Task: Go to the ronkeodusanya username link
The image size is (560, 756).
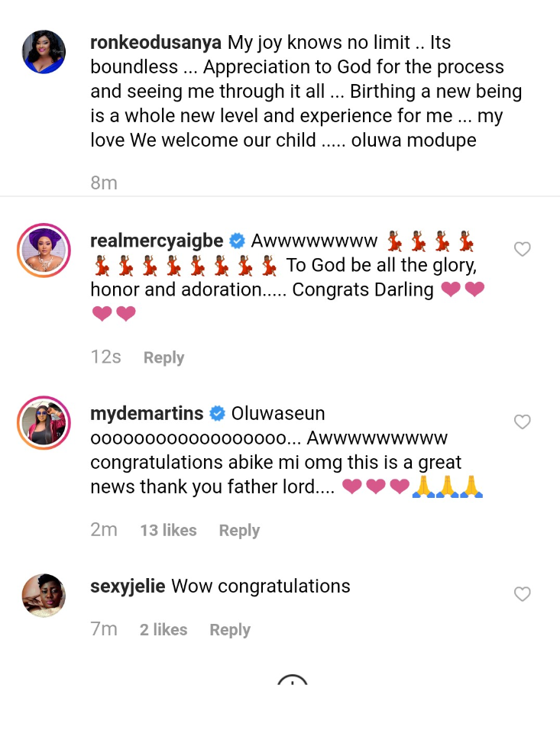Action: [x=156, y=43]
